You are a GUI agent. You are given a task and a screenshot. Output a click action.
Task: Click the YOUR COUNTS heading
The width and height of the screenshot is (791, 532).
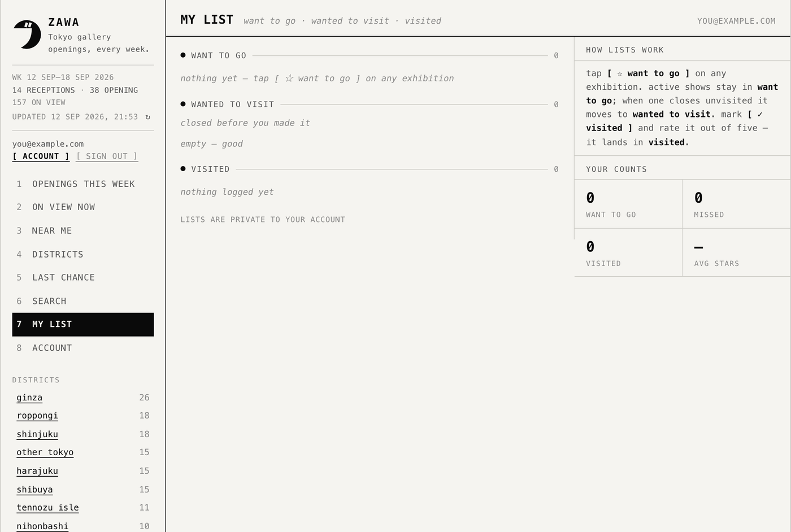click(x=616, y=169)
